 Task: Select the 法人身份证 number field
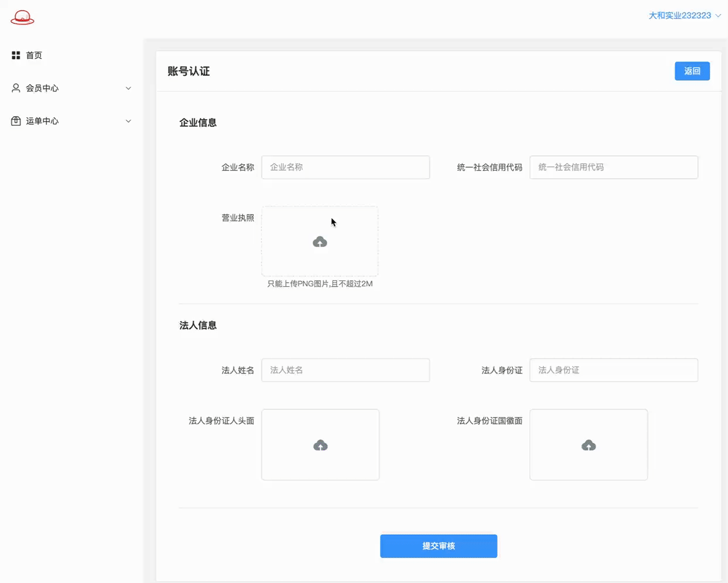tap(614, 370)
